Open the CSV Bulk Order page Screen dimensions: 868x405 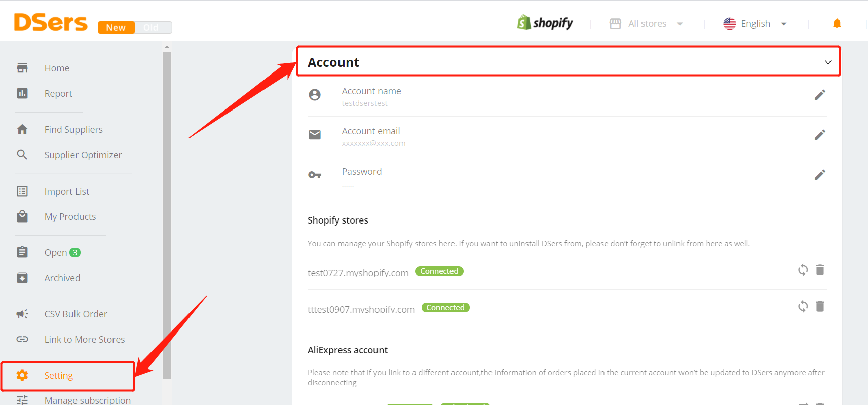tap(76, 314)
